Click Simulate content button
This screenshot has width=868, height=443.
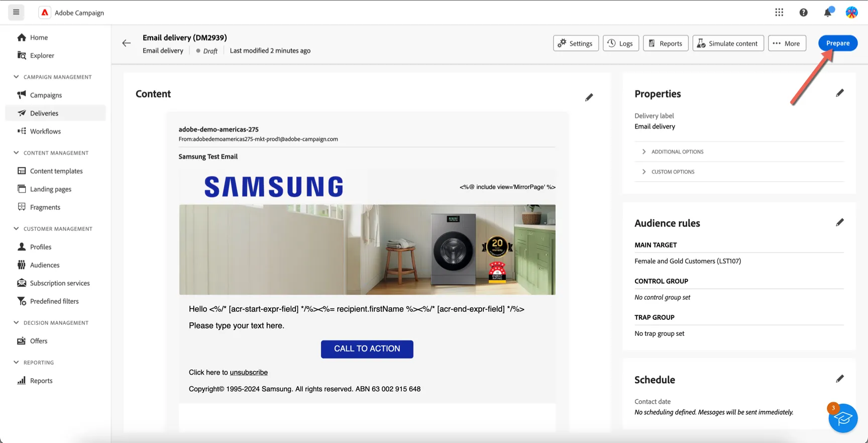coord(728,43)
